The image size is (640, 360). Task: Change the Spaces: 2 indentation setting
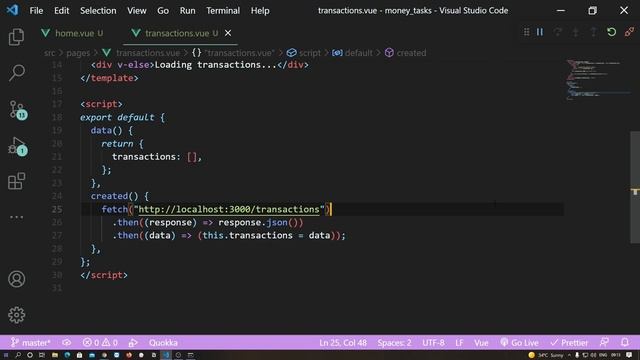pos(394,342)
